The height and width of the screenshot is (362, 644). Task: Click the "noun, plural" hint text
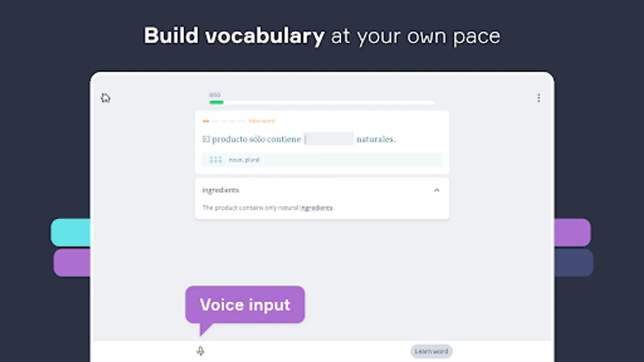click(x=244, y=160)
